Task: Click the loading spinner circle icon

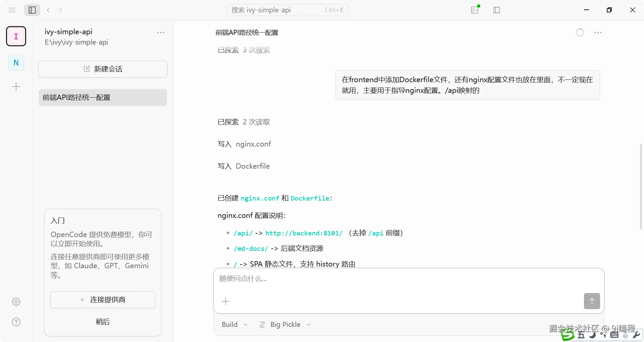Action: tap(580, 33)
